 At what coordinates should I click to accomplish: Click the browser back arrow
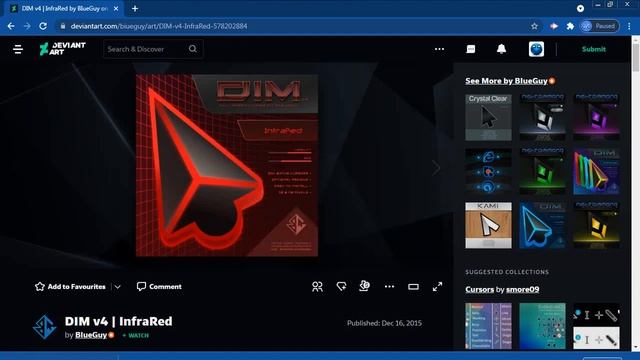[x=11, y=26]
